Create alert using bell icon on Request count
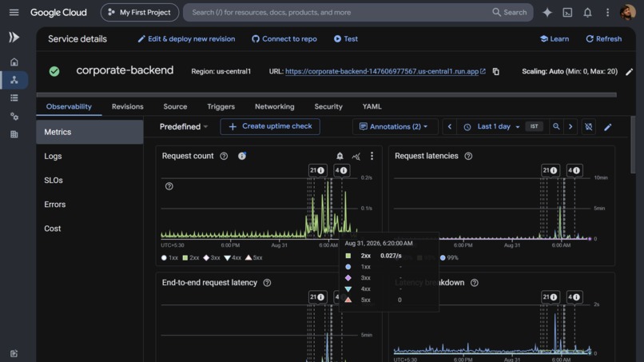The height and width of the screenshot is (362, 644). coord(340,156)
